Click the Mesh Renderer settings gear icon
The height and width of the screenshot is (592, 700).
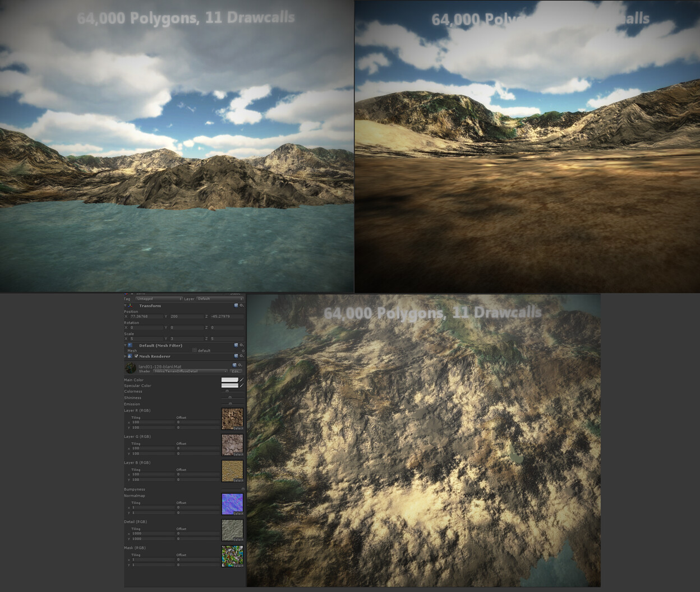click(241, 355)
